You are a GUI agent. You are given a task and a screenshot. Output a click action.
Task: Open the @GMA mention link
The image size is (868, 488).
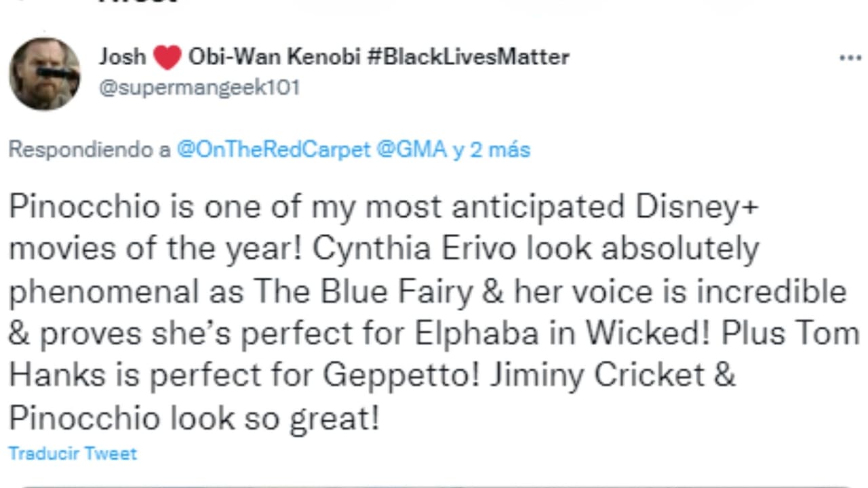click(411, 150)
